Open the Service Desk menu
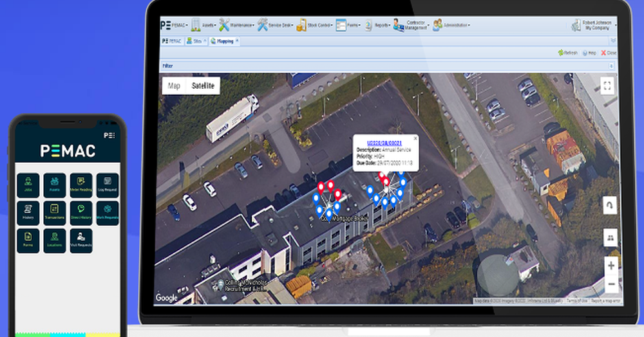 275,26
